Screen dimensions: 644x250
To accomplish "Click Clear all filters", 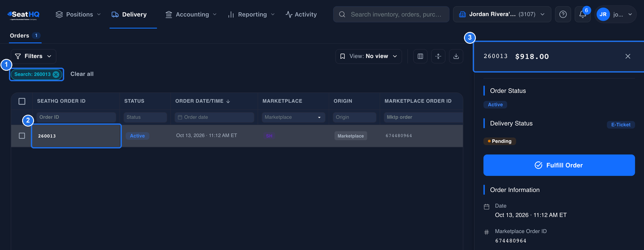I will [x=82, y=74].
